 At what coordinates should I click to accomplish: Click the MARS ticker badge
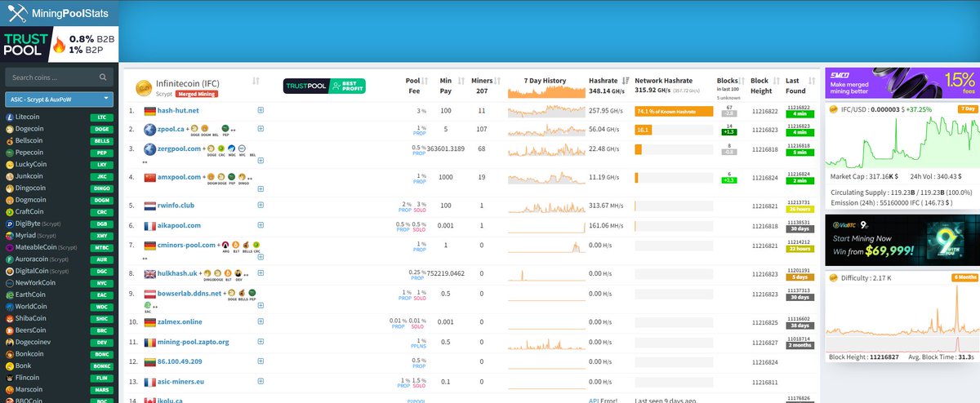click(101, 389)
